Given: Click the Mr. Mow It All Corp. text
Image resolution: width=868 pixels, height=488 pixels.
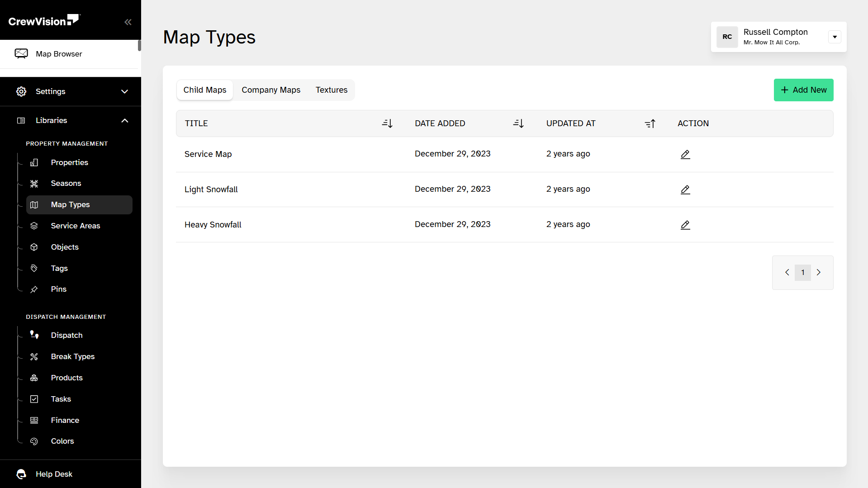Looking at the screenshot, I should tap(771, 43).
